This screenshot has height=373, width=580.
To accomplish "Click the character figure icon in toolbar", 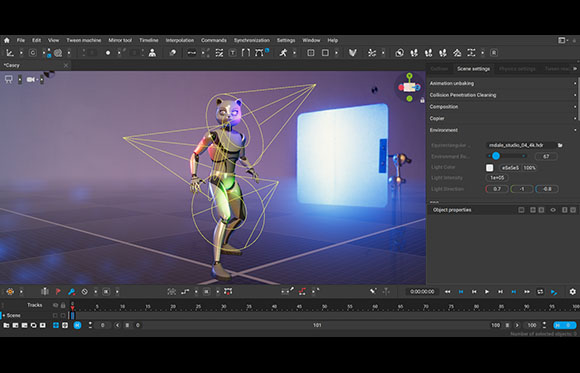I will tap(152, 53).
